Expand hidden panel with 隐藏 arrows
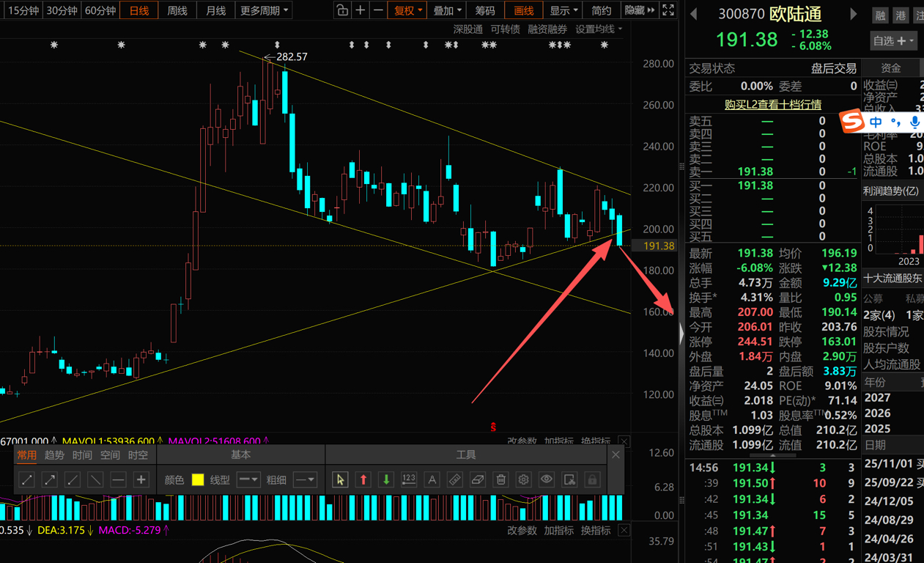Image resolution: width=924 pixels, height=563 pixels. 640,10
